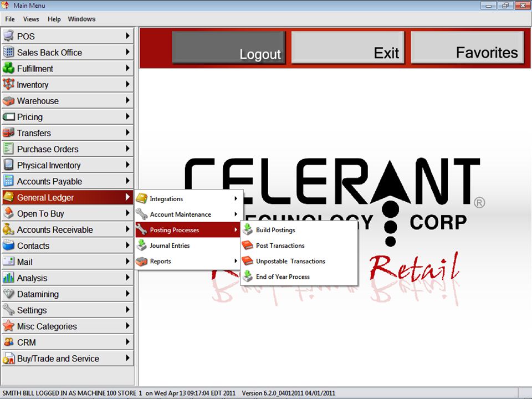This screenshot has width=532, height=399.
Task: Select Journal Entries menu item
Action: (x=188, y=245)
